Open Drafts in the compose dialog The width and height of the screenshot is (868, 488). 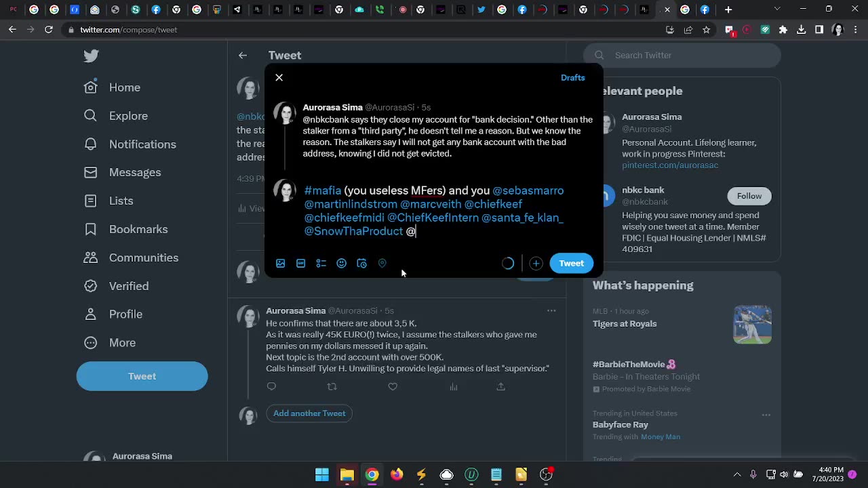(x=572, y=77)
